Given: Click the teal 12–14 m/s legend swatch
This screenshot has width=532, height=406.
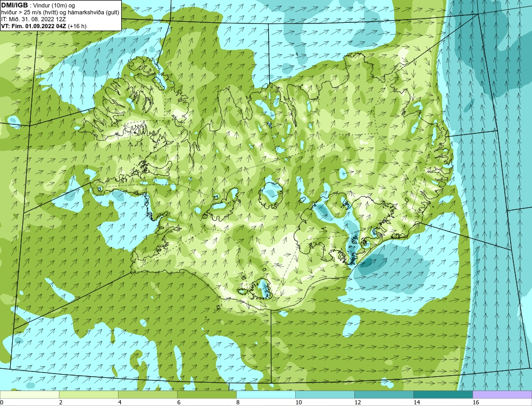Looking at the screenshot, I should pos(384,394).
